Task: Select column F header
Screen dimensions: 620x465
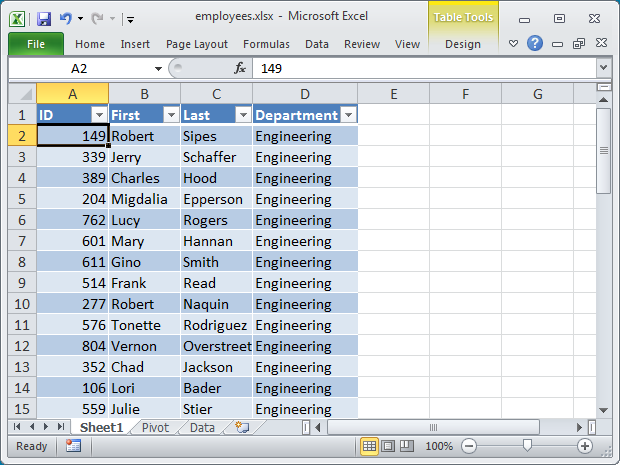Action: point(465,94)
